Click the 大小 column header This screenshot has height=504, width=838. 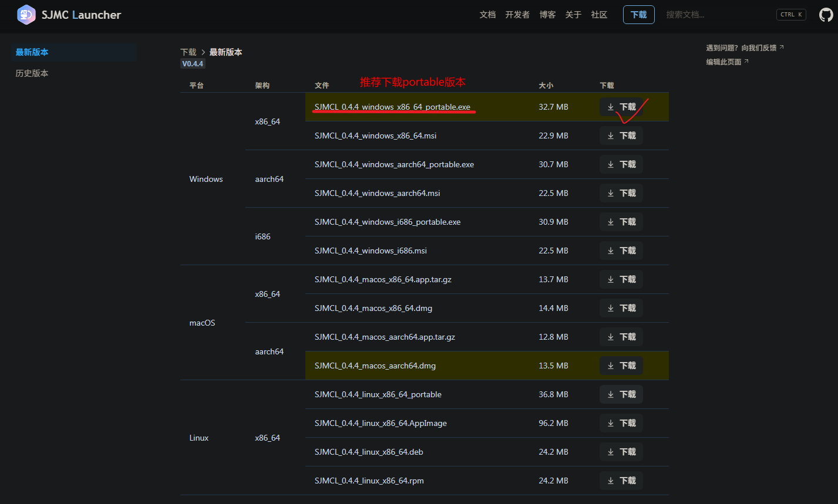point(546,86)
